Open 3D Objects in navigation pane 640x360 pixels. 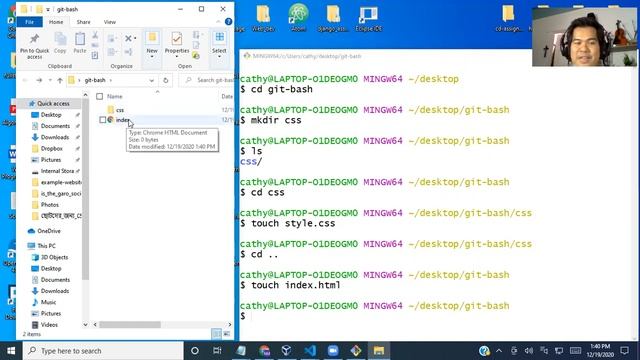tap(54, 257)
